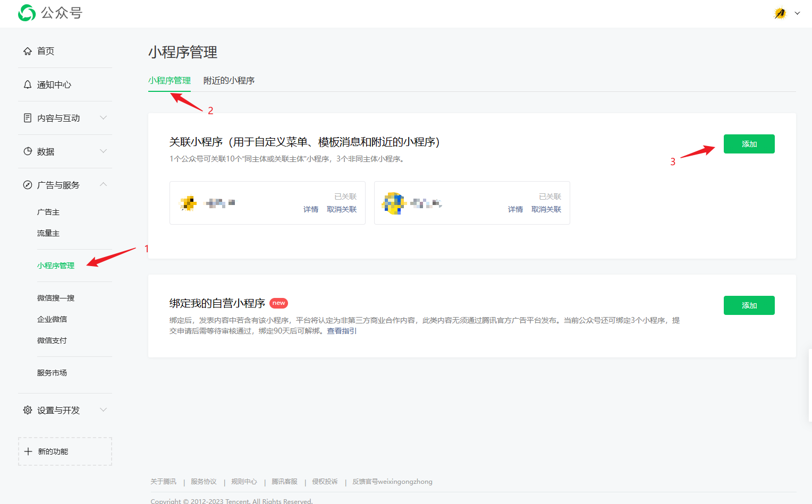The height and width of the screenshot is (504, 812).
Task: Open 流量主 in the sidebar
Action: tap(48, 233)
